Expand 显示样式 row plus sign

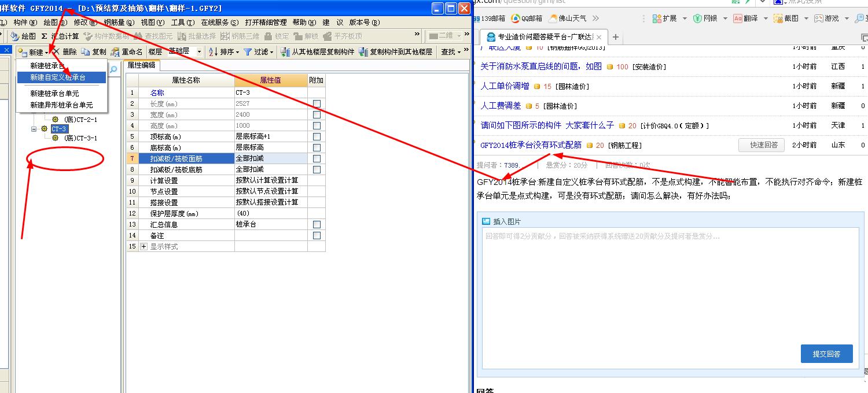pos(144,247)
